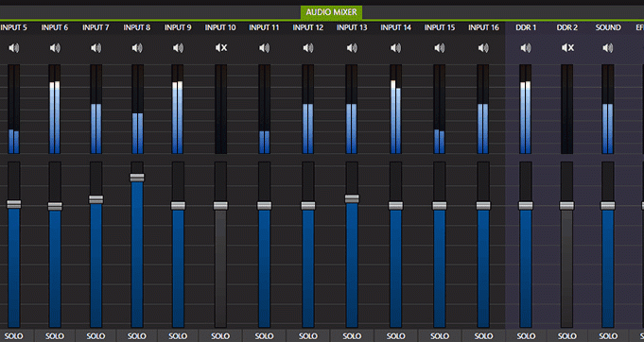
Task: Solo the INPUT 11 channel
Action: [265, 335]
